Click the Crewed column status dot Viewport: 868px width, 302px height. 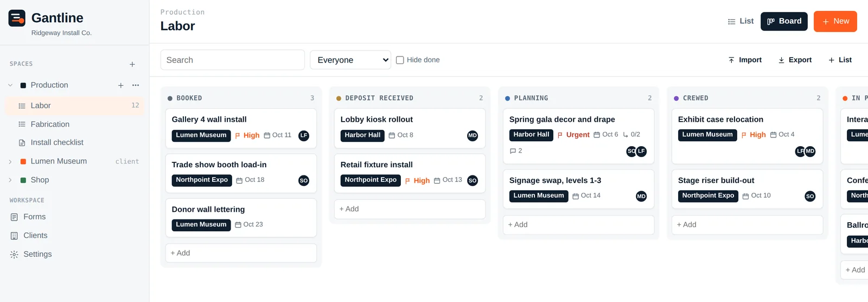(676, 98)
